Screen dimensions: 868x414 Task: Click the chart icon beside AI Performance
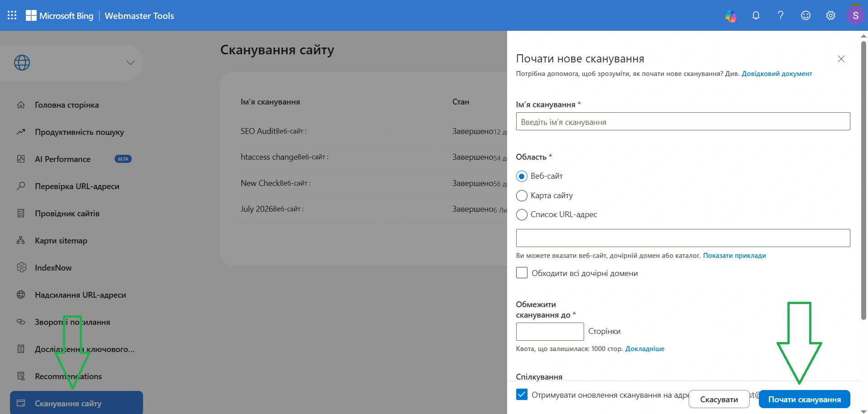[x=21, y=159]
